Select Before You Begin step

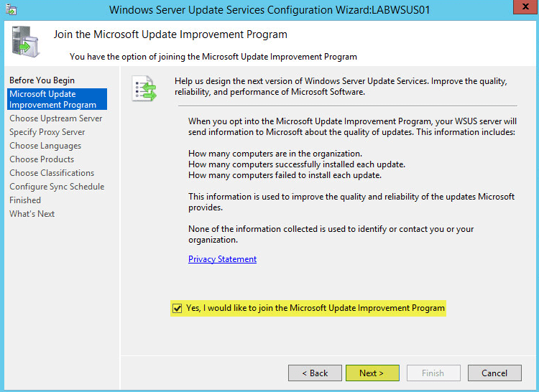[x=42, y=80]
